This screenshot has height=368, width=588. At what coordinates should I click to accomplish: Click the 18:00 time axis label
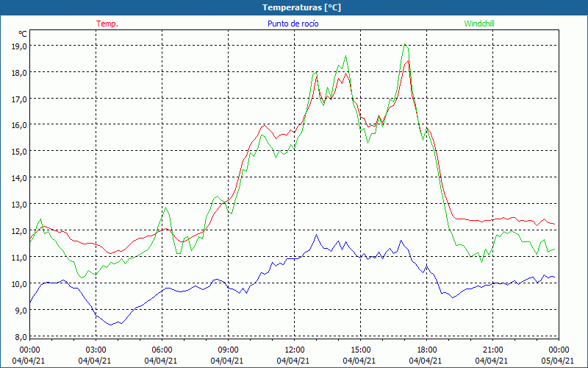[x=427, y=350]
